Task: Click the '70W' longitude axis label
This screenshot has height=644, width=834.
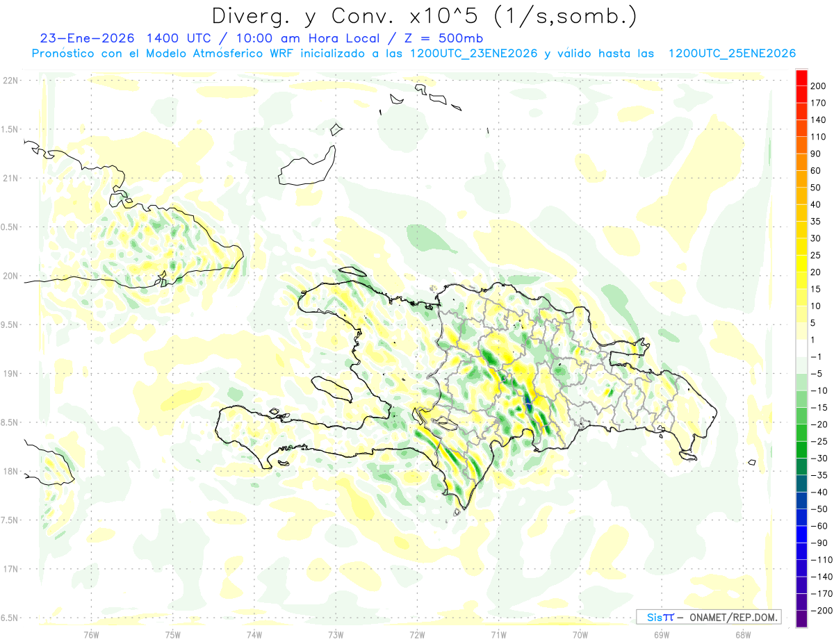Action: point(580,634)
